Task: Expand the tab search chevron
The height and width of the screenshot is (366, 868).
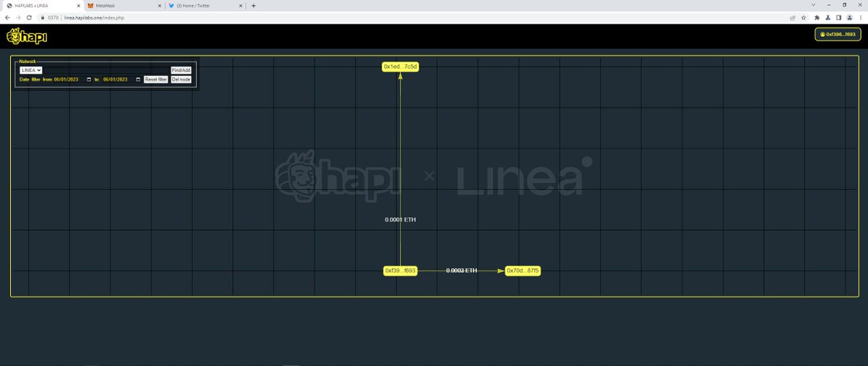Action: tap(812, 5)
